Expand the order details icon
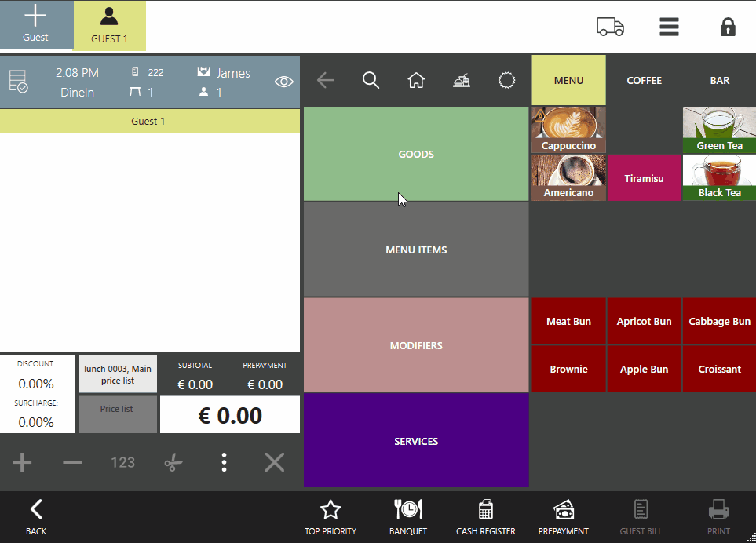 tap(17, 82)
